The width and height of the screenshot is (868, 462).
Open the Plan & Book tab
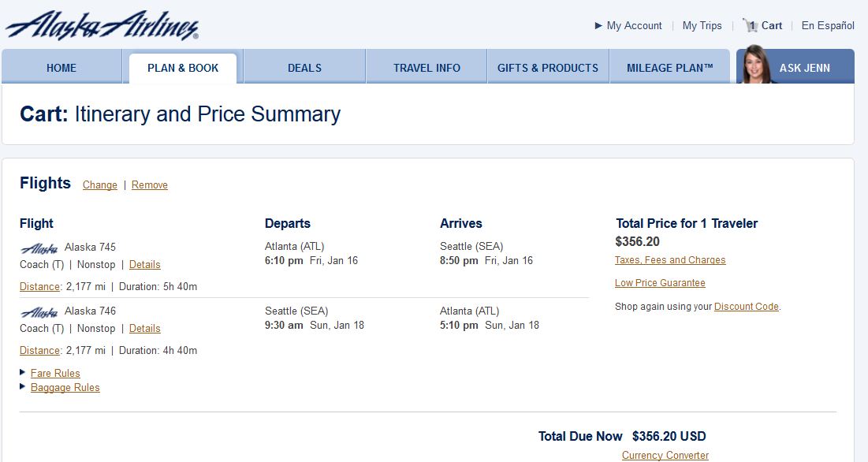click(x=183, y=68)
